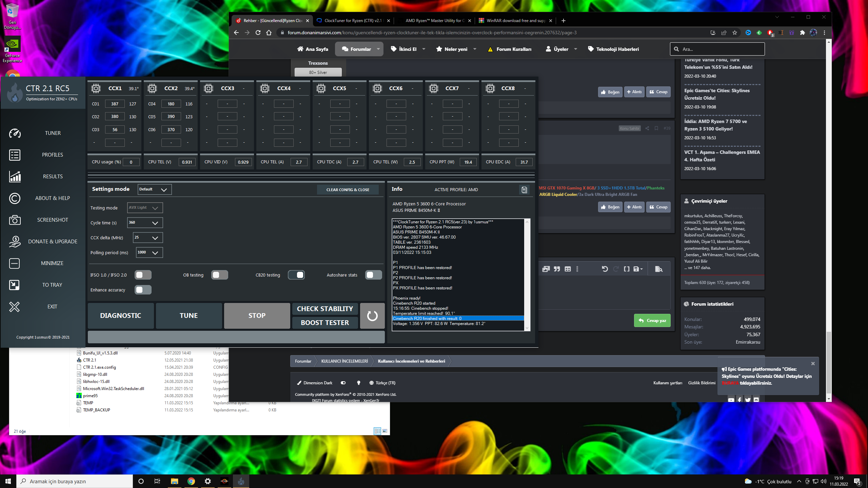Disable the CB20 testing toggle
The width and height of the screenshot is (868, 488).
pos(296,275)
